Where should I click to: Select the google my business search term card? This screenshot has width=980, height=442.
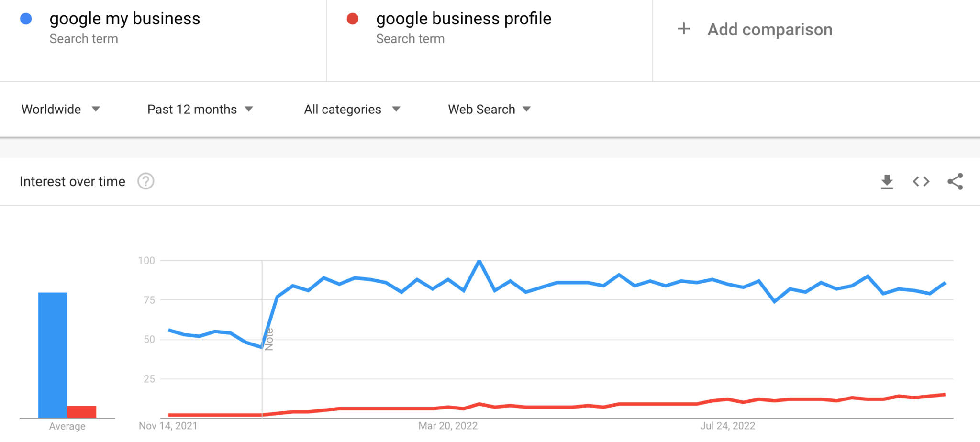click(163, 41)
